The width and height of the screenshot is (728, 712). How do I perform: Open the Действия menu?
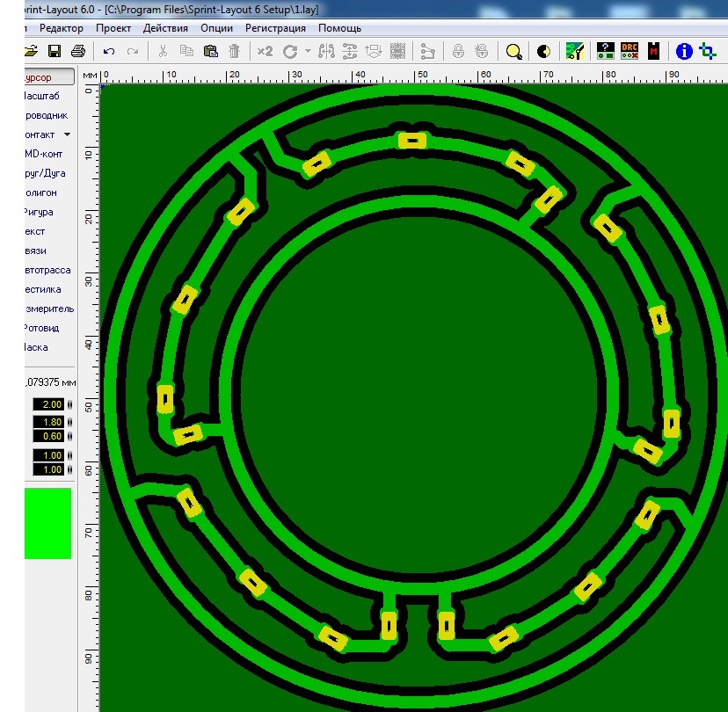[x=165, y=28]
